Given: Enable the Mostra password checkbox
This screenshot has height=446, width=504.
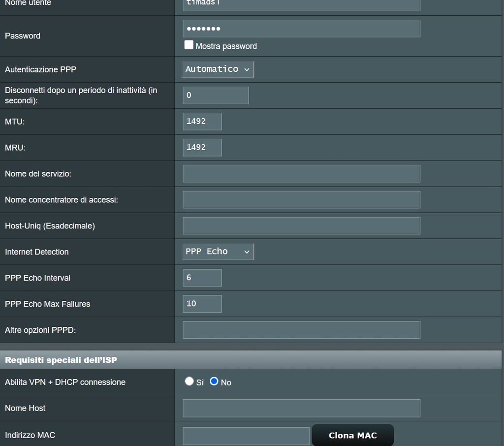Looking at the screenshot, I should [x=189, y=45].
